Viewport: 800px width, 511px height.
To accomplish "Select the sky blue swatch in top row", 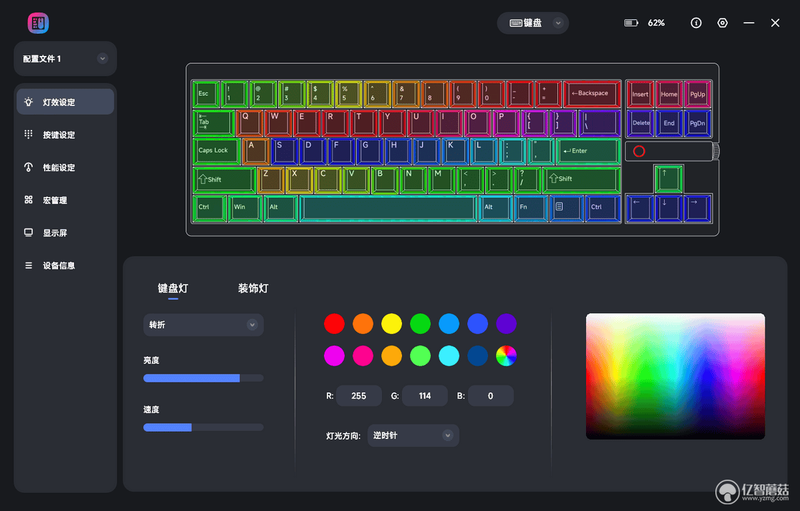I will (449, 324).
